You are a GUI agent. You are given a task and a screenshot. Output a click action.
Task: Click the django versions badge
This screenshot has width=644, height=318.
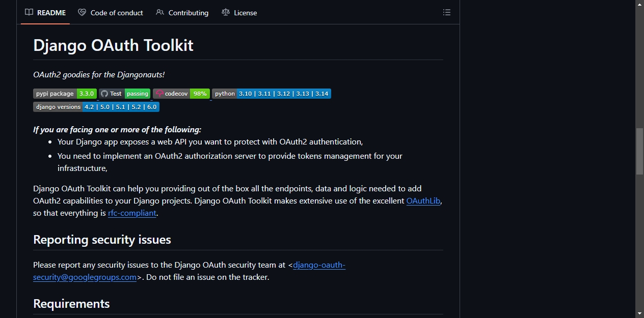point(96,107)
